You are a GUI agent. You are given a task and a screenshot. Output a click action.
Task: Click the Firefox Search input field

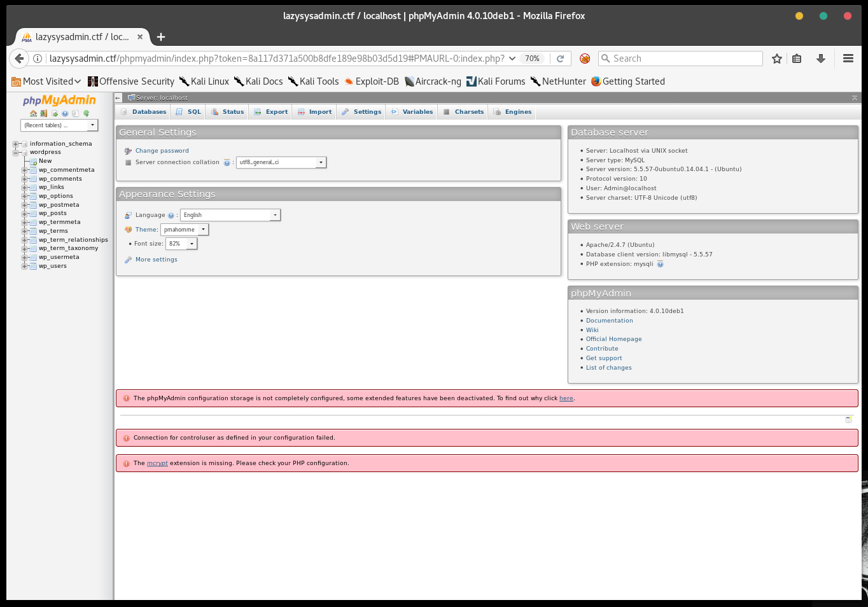pos(680,59)
